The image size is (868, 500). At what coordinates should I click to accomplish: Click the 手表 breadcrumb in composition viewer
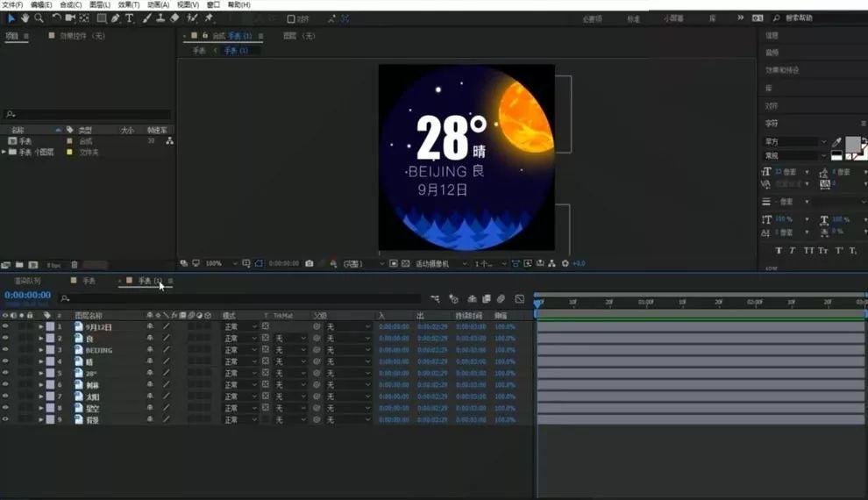point(199,50)
